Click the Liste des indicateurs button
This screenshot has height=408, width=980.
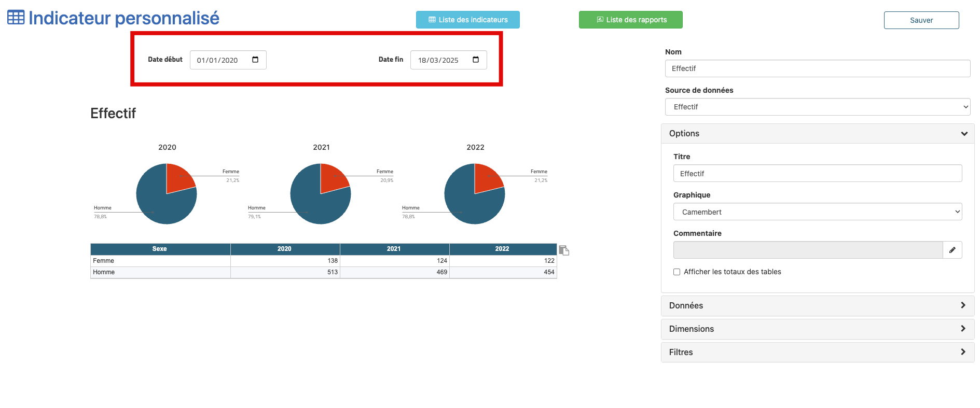coord(468,20)
